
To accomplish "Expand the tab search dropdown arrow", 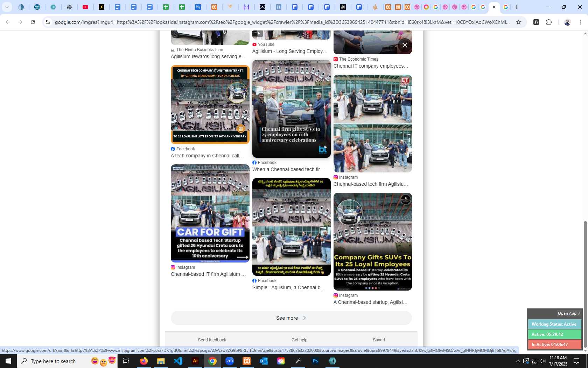I will coord(7,7).
